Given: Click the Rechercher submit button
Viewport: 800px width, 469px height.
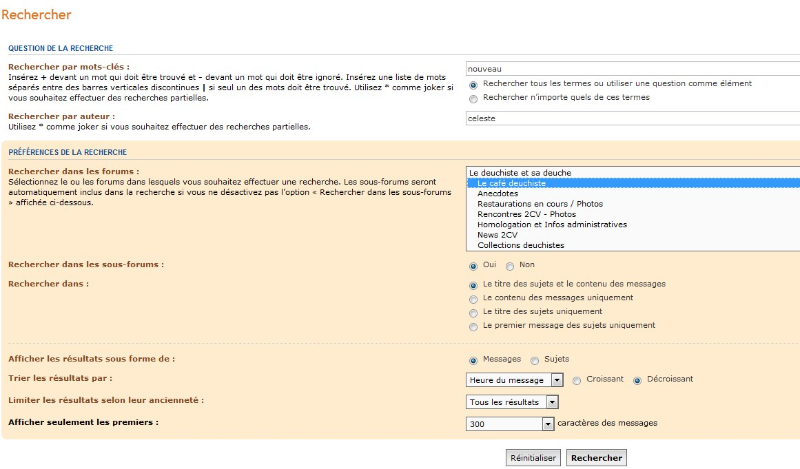Looking at the screenshot, I should 596,458.
